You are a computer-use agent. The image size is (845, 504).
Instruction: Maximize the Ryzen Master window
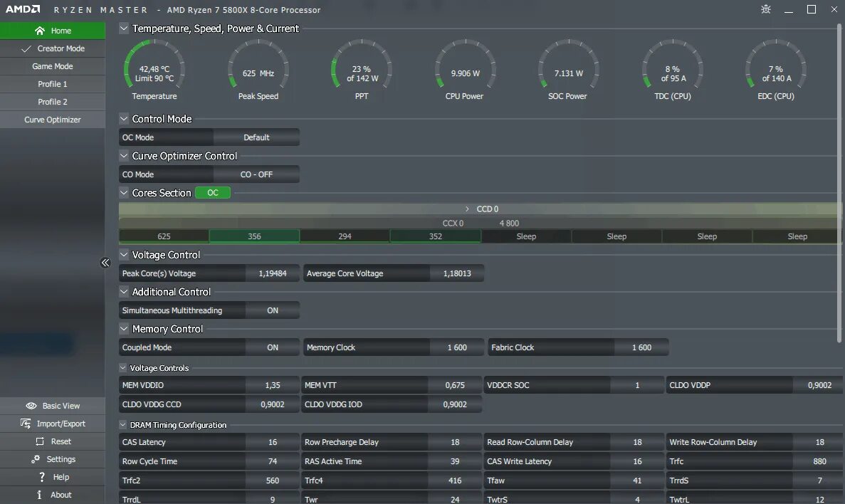811,9
